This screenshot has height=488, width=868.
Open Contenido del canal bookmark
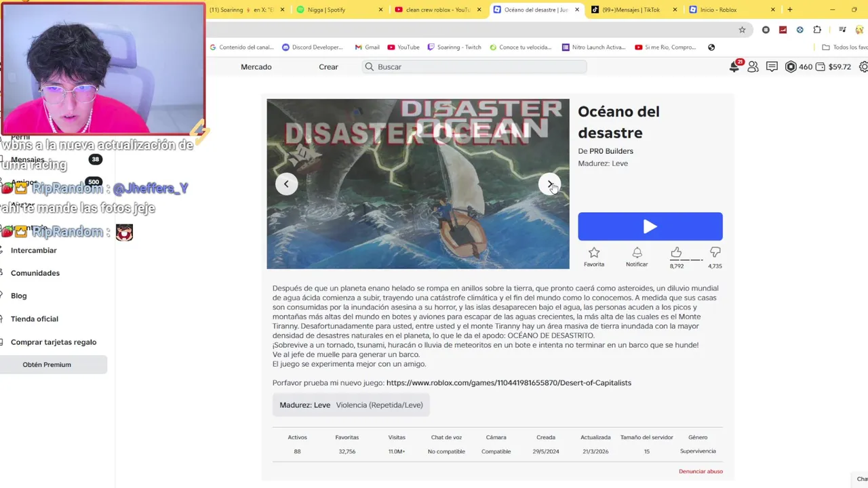click(241, 47)
